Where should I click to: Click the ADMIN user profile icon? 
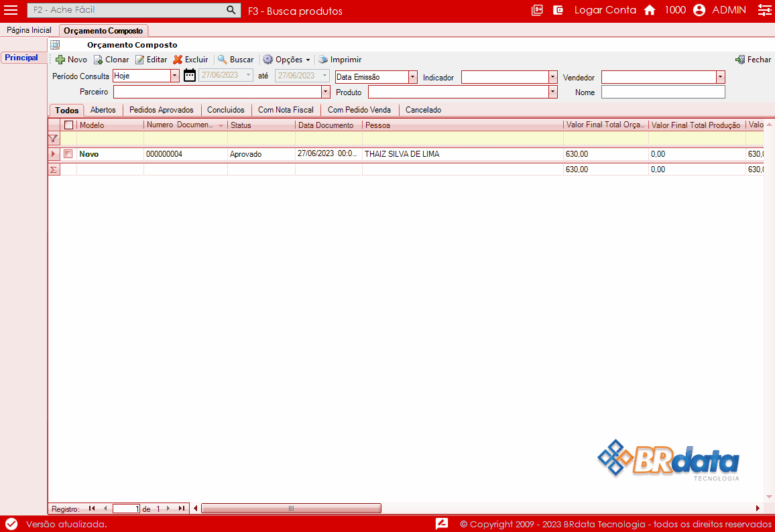(x=699, y=10)
